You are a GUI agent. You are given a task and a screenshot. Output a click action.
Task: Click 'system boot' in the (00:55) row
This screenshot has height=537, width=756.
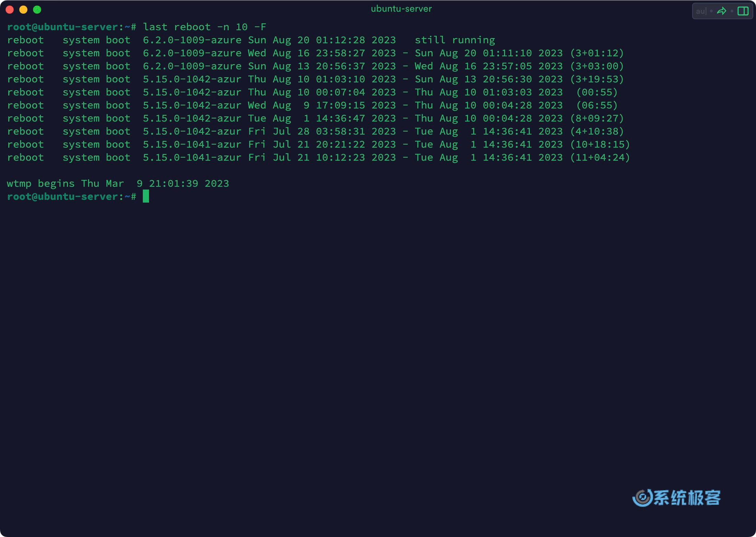(x=96, y=92)
